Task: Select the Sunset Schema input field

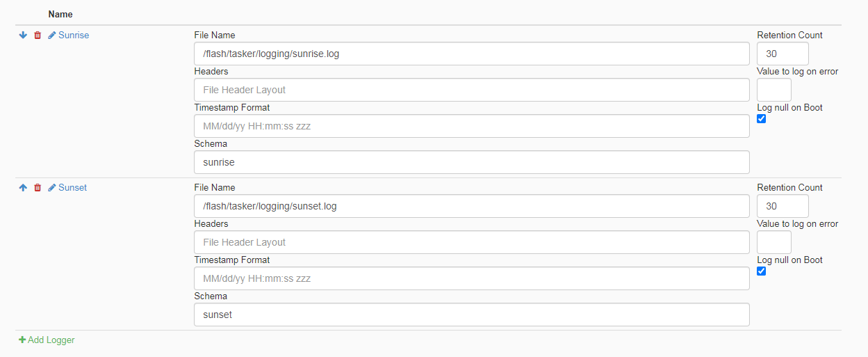Action: pos(472,315)
